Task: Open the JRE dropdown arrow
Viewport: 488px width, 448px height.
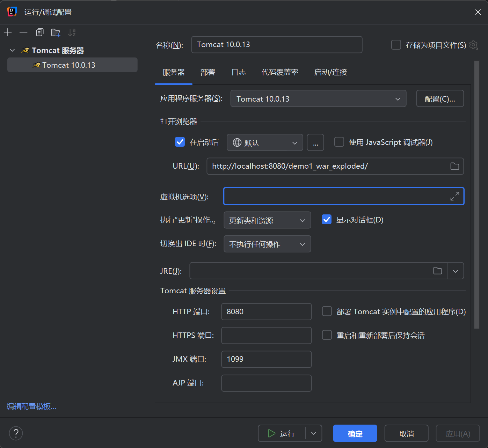Action: (x=456, y=271)
